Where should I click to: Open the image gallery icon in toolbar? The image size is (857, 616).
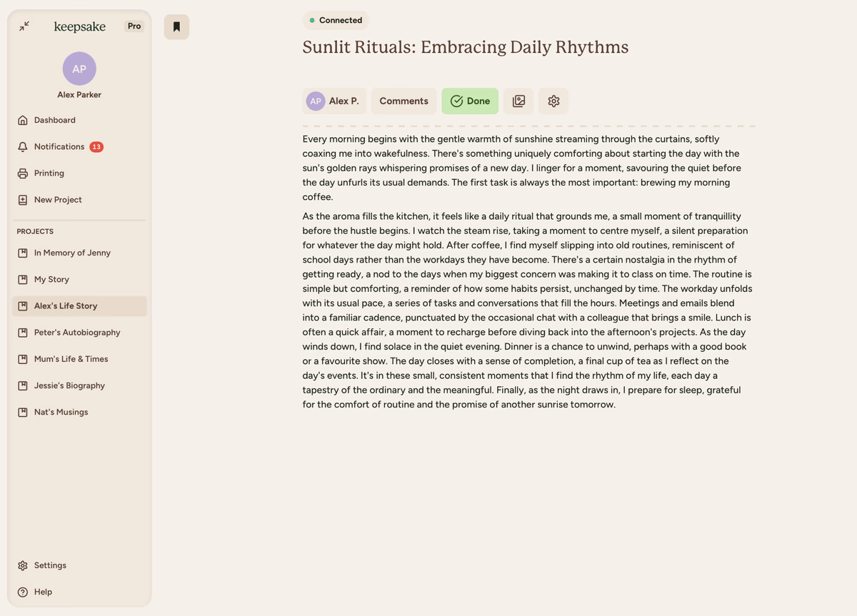pos(518,101)
